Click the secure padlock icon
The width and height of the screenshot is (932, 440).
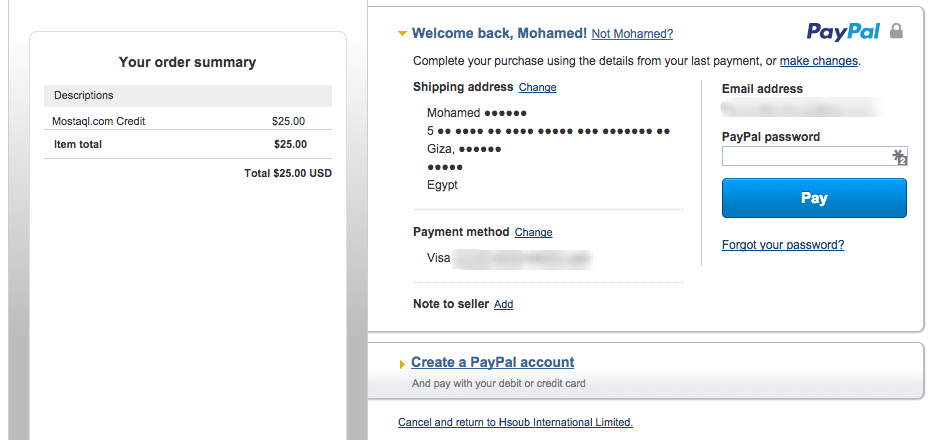click(x=897, y=32)
